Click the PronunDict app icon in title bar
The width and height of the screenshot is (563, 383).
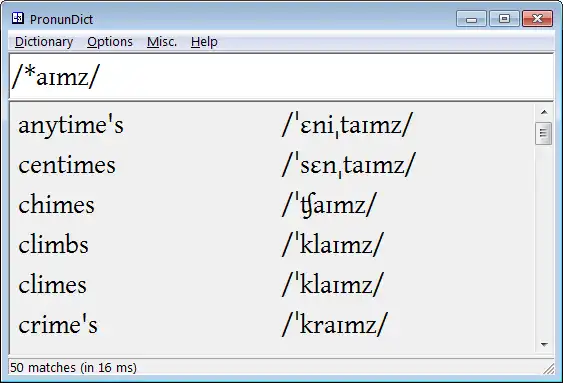coord(18,18)
